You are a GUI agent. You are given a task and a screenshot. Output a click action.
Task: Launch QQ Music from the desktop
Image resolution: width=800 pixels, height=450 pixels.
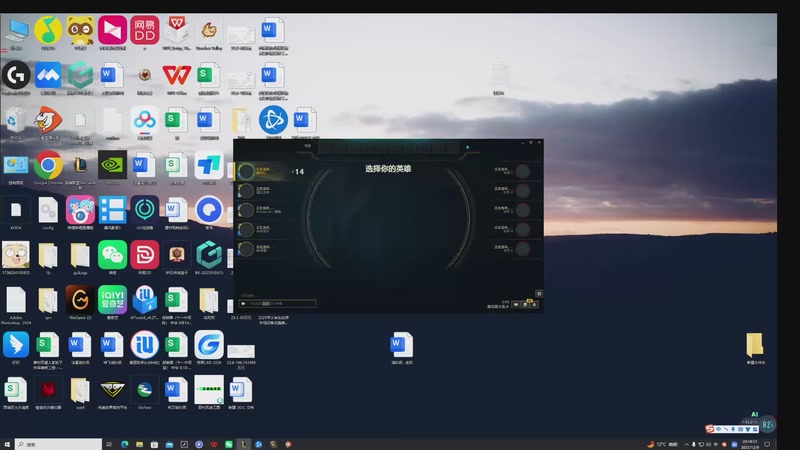tap(48, 31)
